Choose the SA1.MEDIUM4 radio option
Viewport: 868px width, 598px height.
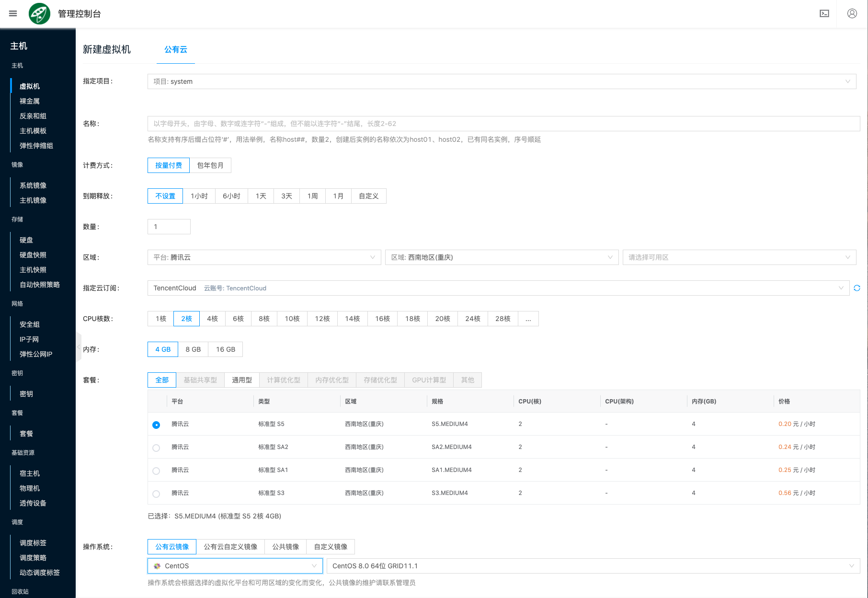(x=156, y=471)
